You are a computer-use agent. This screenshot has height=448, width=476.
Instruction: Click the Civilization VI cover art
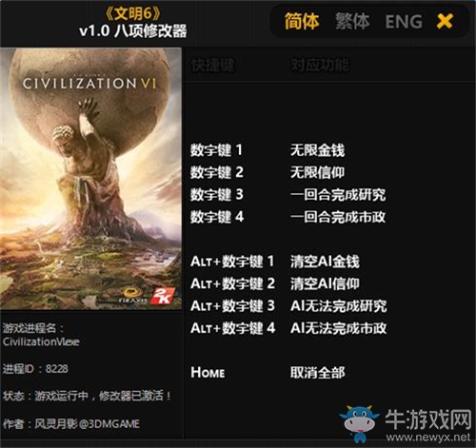pos(90,179)
